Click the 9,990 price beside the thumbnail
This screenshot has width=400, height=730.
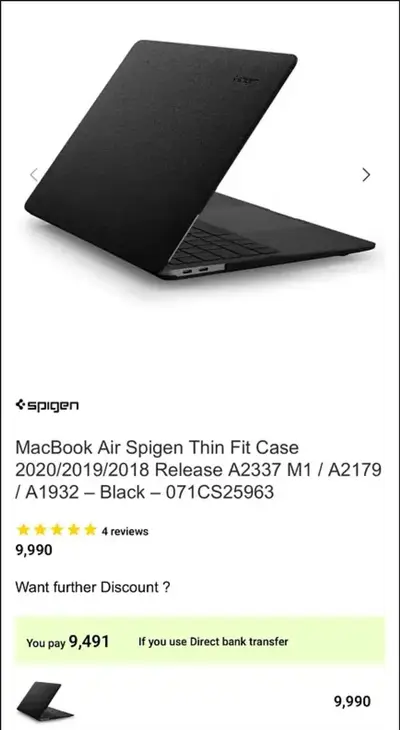tap(353, 701)
